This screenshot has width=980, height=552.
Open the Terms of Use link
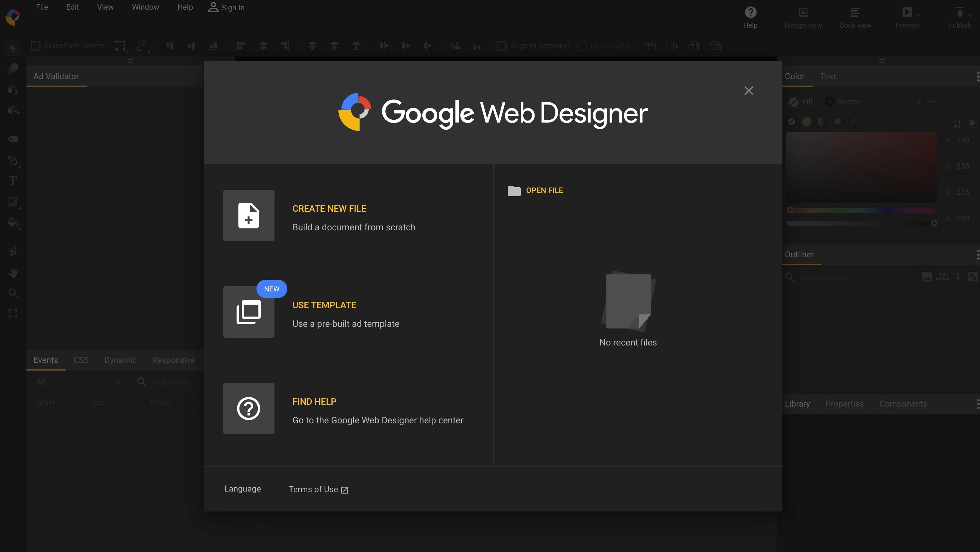[319, 489]
